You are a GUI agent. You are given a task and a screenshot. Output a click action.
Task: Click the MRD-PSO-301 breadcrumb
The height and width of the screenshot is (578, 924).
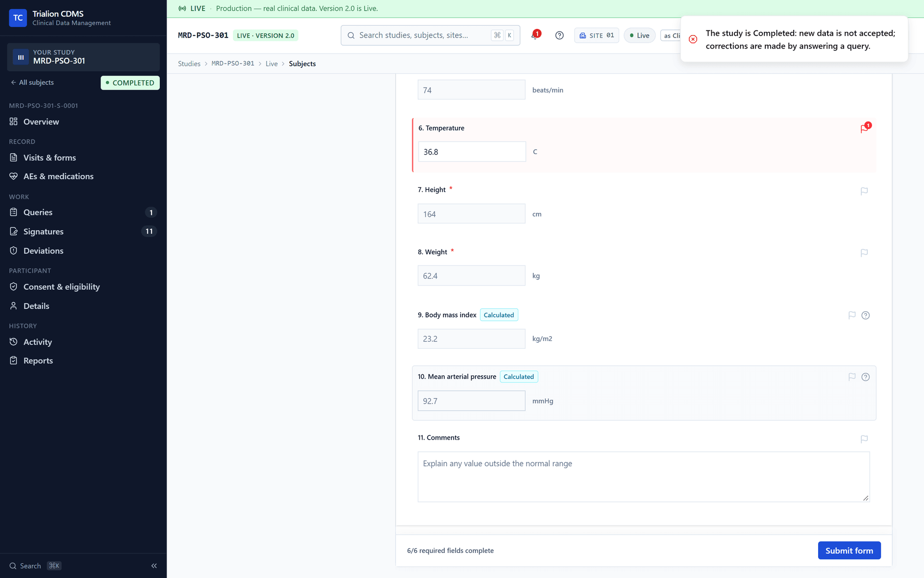(x=233, y=64)
